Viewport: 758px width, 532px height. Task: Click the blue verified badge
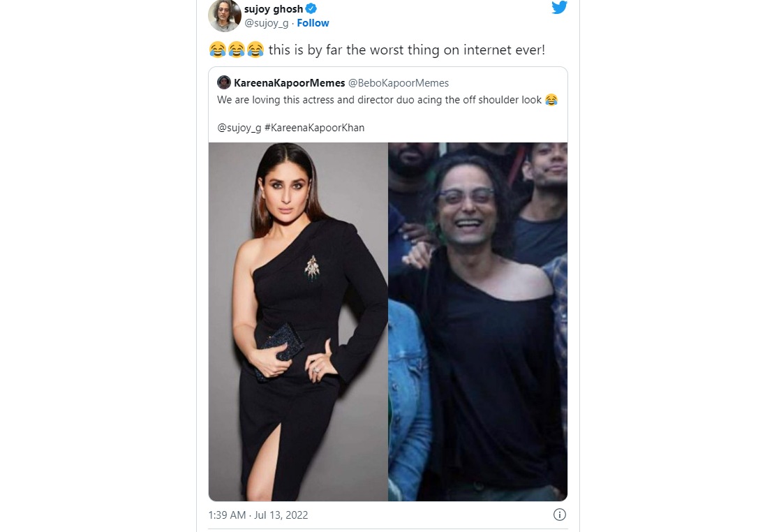click(x=311, y=8)
